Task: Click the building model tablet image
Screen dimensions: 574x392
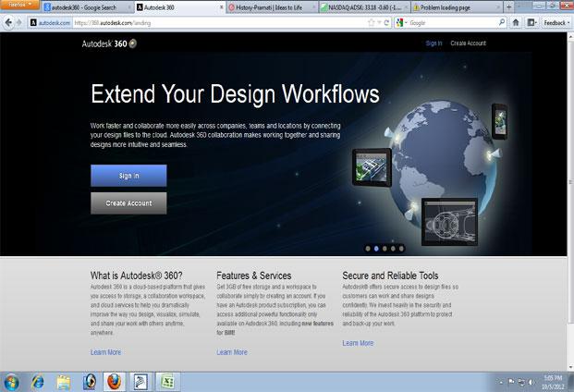Action: point(372,167)
